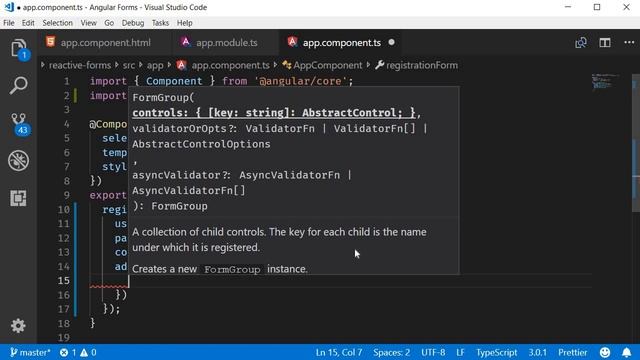640x360 pixels.
Task: Open the Go menu
Action: 109,23
